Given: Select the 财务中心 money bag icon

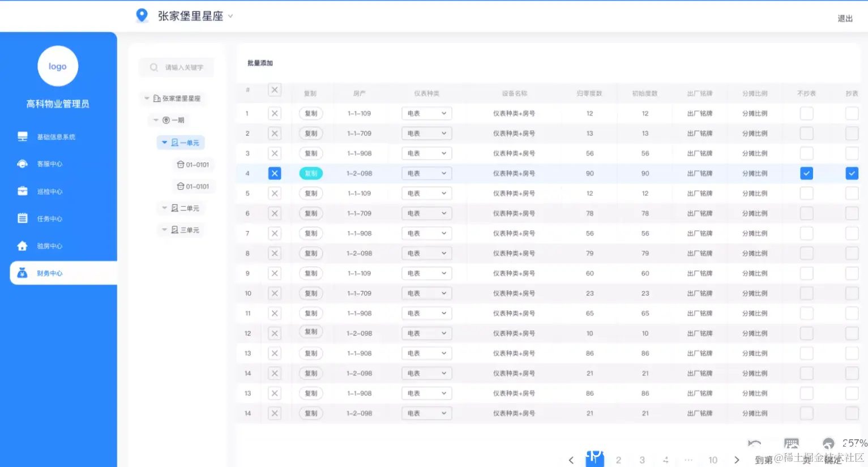Looking at the screenshot, I should coord(23,273).
